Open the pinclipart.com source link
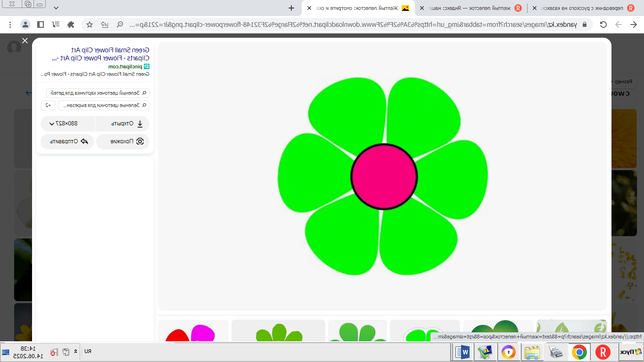Screen dimensions: 644x362 click(129, 66)
